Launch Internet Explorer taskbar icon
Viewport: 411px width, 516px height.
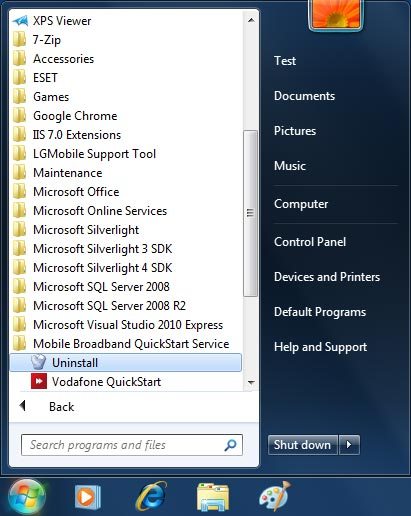pyautogui.click(x=151, y=497)
